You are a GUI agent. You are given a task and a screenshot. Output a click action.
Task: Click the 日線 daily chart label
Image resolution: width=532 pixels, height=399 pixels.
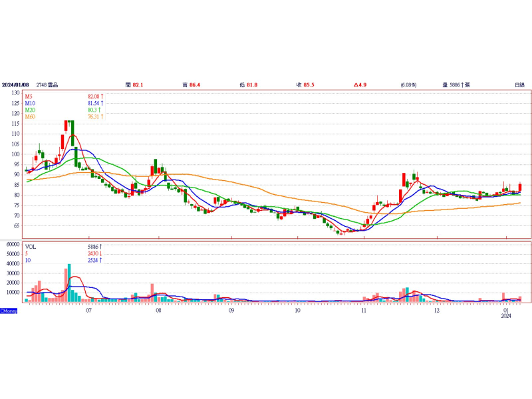coord(519,85)
